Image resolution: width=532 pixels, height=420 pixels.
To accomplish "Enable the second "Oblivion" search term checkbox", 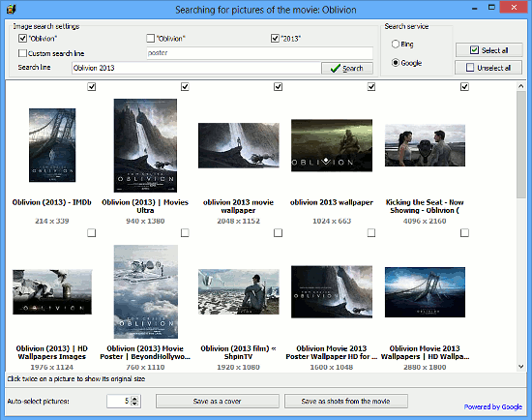I will coord(150,38).
